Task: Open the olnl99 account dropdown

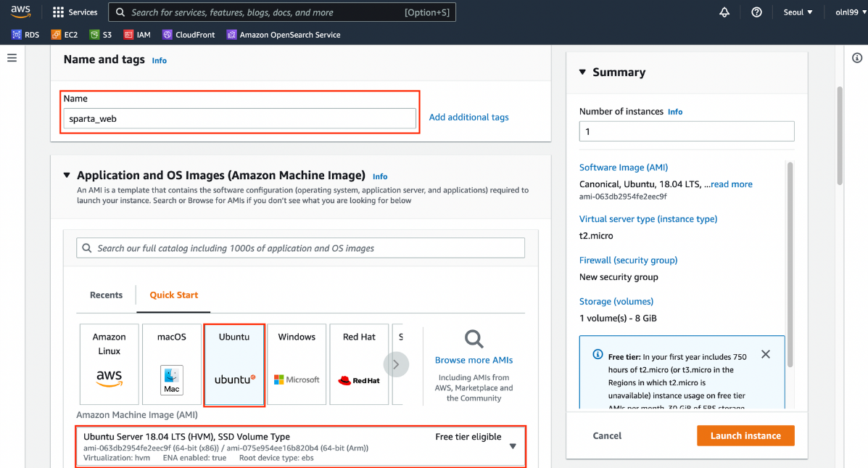Action: [x=851, y=12]
